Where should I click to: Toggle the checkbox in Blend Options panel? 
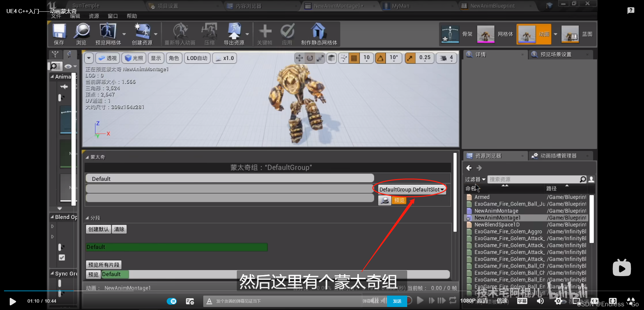pyautogui.click(x=62, y=258)
